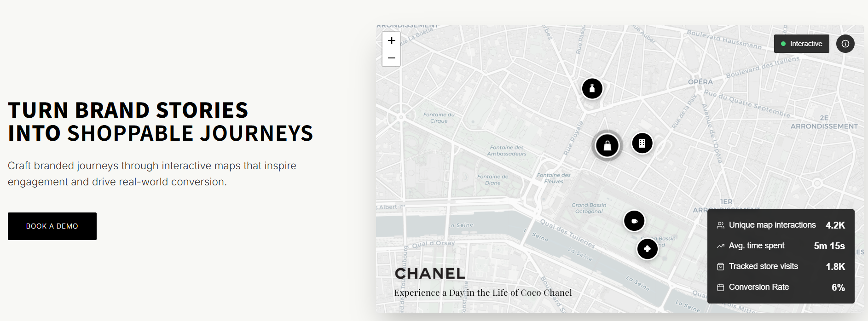This screenshot has height=321, width=868.
Task: Click the Coco Chanel journey tagline
Action: (x=483, y=293)
